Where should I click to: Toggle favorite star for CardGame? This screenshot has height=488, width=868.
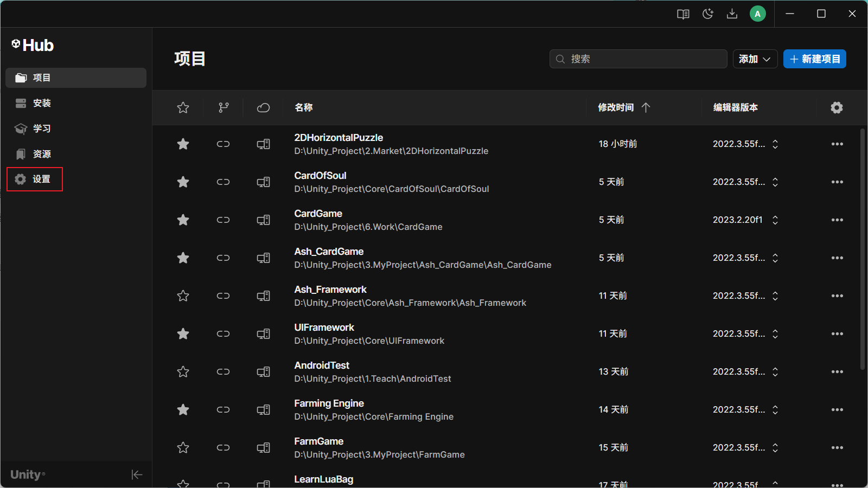point(183,220)
